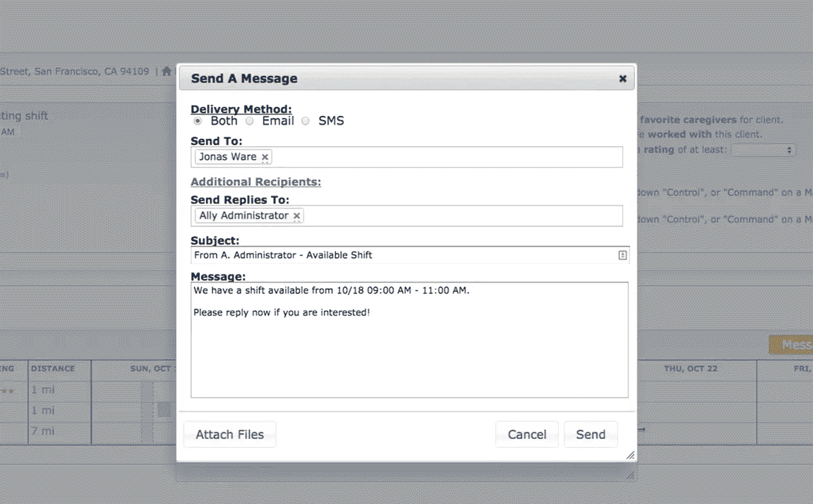
Task: Remove Ally Administrator from reply-to
Action: pyautogui.click(x=297, y=216)
